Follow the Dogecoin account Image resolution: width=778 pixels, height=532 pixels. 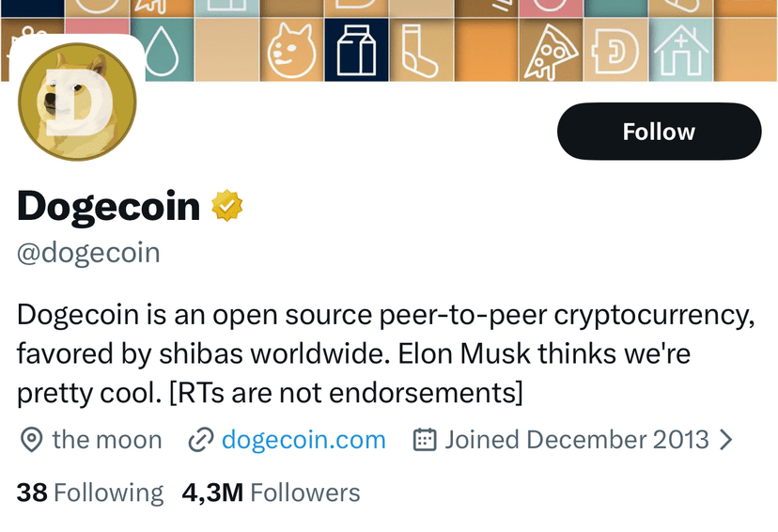click(x=659, y=132)
